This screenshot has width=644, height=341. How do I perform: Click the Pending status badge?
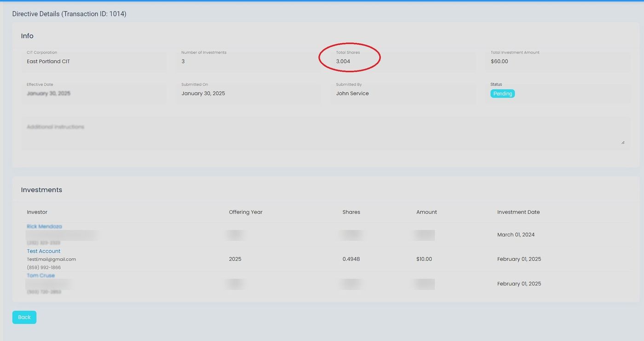[502, 93]
